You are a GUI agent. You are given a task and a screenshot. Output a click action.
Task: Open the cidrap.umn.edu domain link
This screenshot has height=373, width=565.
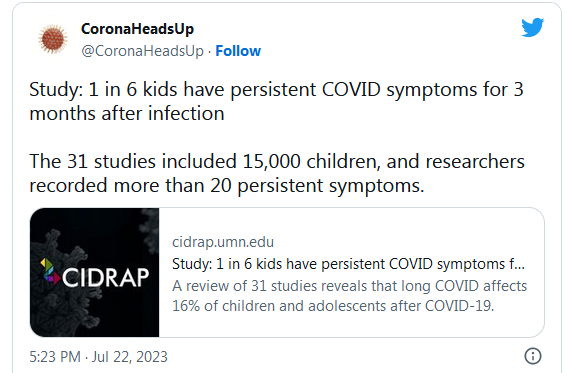tap(223, 242)
